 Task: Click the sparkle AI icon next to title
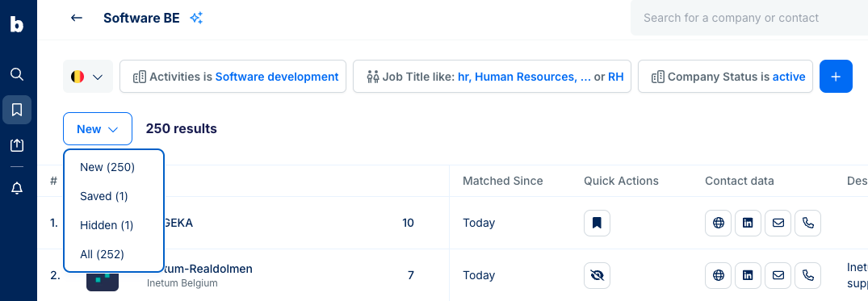(196, 18)
